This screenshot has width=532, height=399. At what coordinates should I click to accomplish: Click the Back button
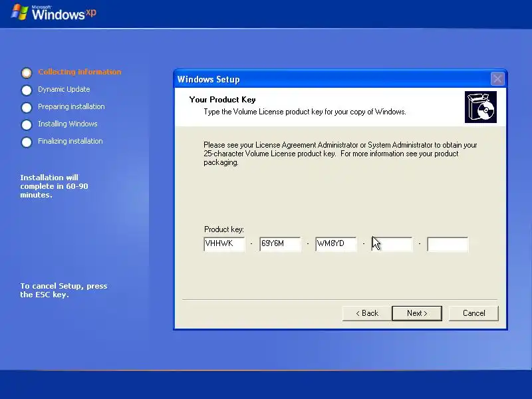(367, 313)
